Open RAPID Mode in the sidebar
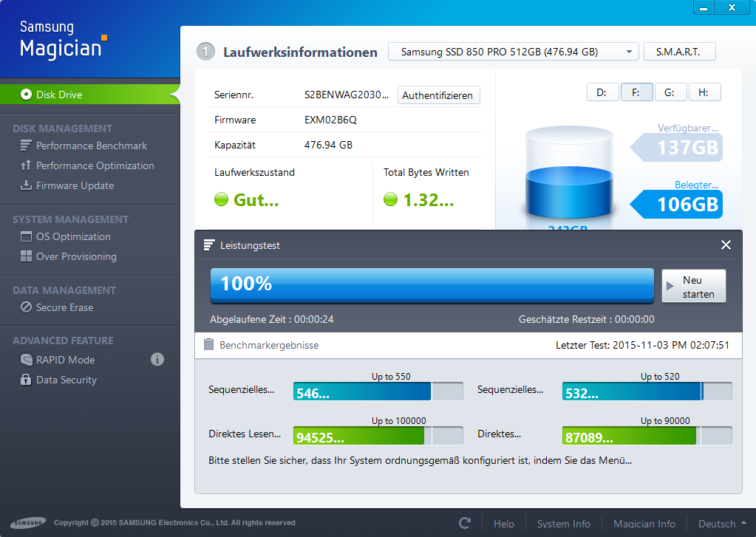The width and height of the screenshot is (756, 537). coord(66,360)
